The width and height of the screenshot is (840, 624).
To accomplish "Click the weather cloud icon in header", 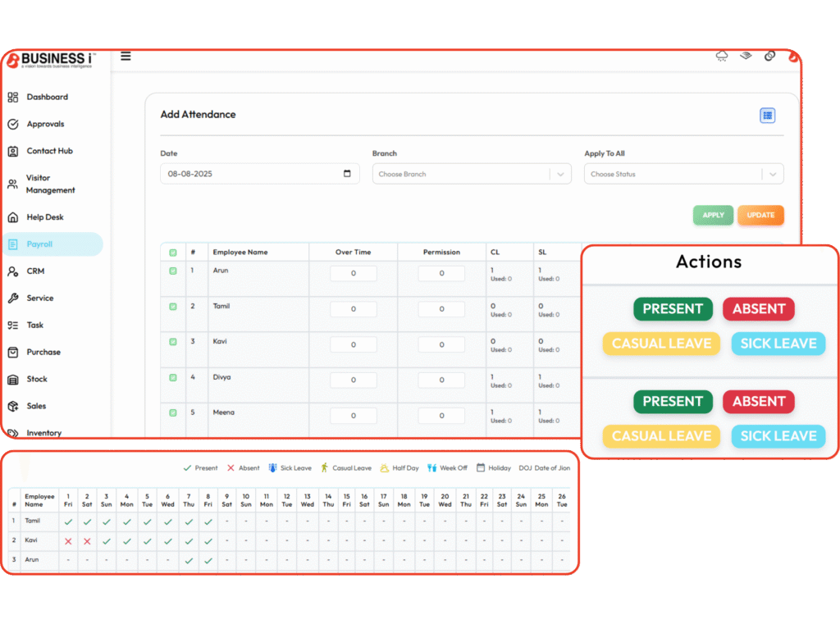I will point(722,56).
